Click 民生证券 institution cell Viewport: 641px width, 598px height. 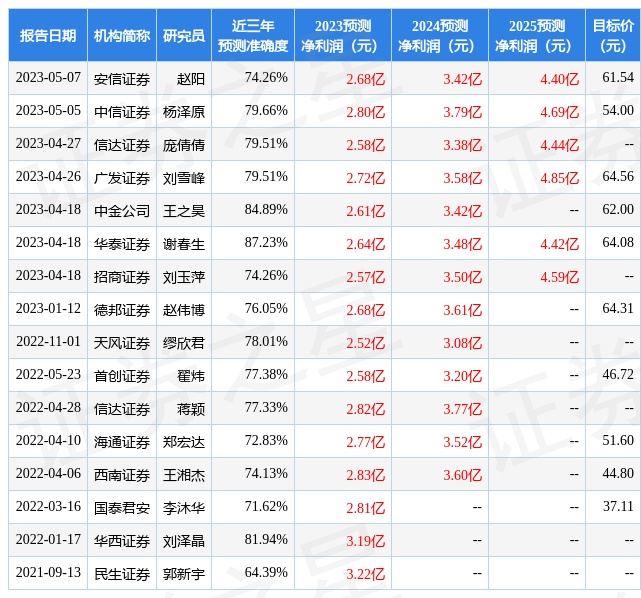pyautogui.click(x=122, y=575)
